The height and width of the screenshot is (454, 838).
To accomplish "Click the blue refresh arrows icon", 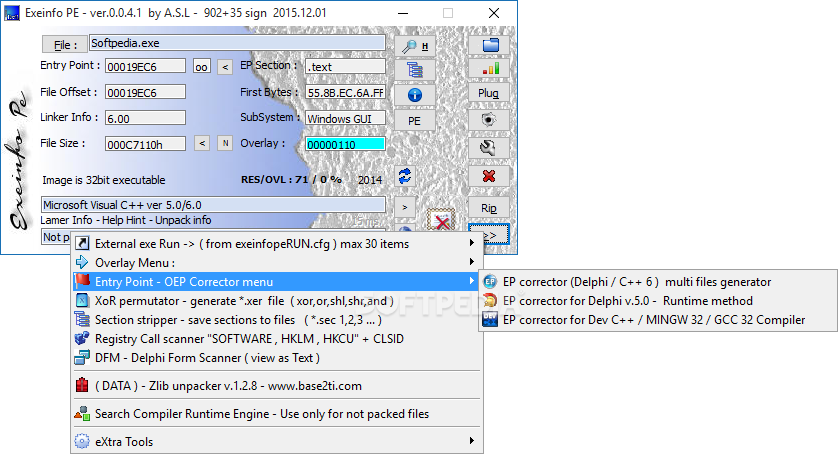I will [405, 176].
